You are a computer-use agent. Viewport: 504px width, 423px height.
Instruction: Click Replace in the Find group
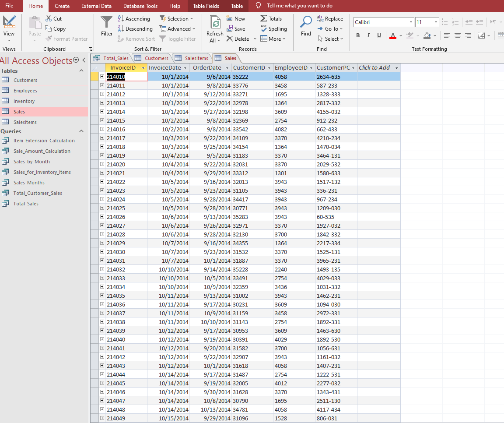pos(329,19)
